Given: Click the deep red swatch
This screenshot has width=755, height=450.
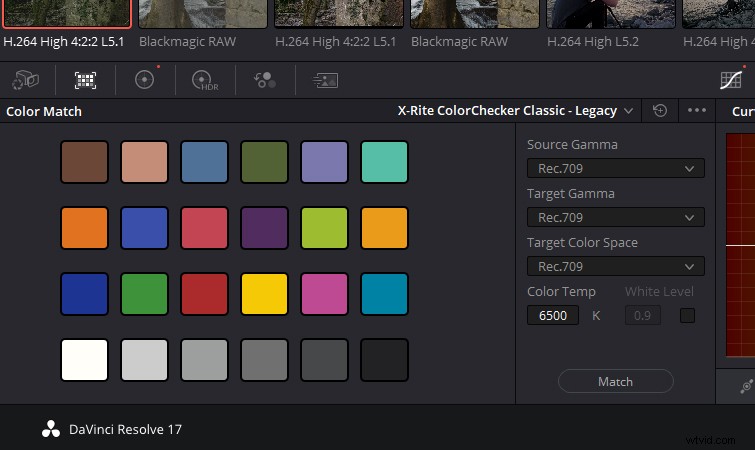Looking at the screenshot, I should 204,294.
